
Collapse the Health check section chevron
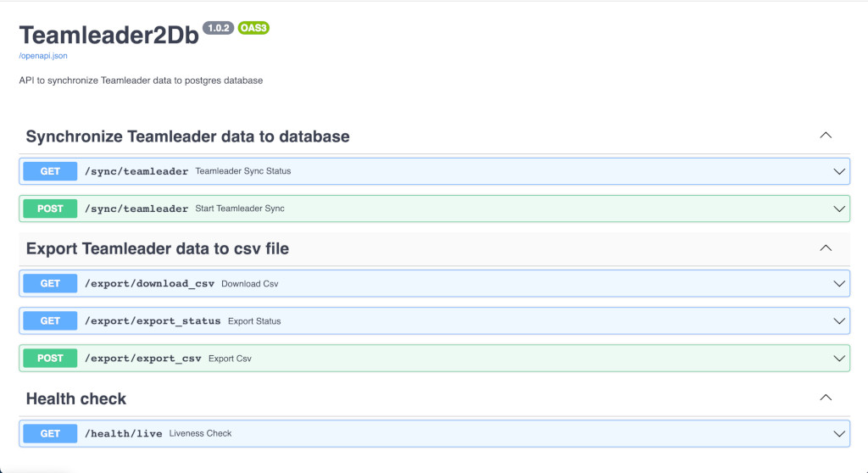click(826, 397)
